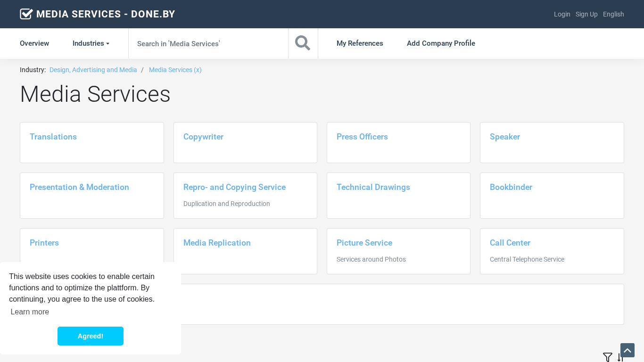The image size is (644, 362).
Task: Click the magnifying glass search icon
Action: [303, 43]
